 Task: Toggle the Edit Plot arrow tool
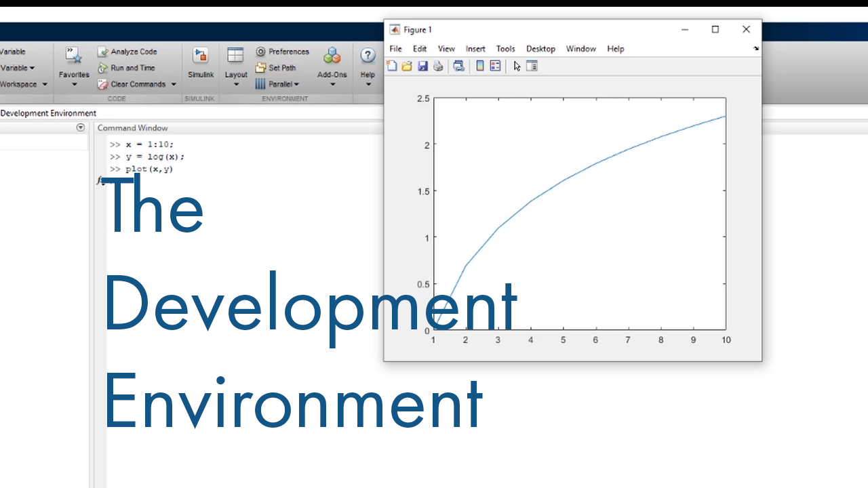[x=517, y=66]
